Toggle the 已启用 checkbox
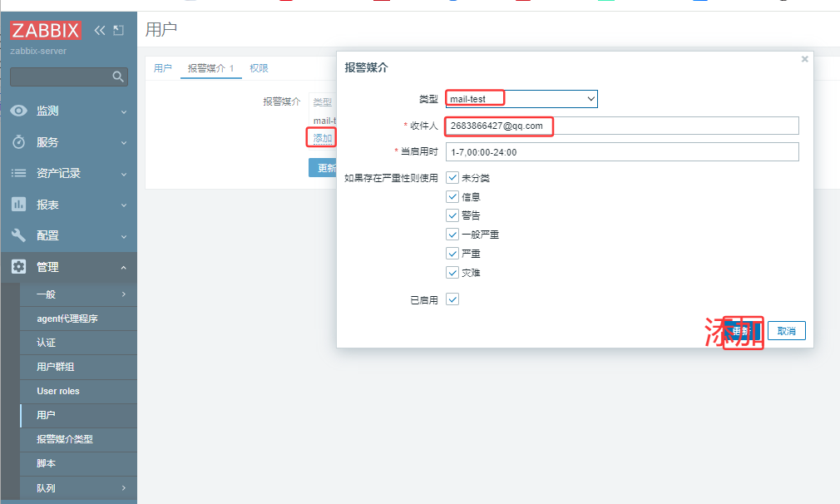 click(452, 299)
